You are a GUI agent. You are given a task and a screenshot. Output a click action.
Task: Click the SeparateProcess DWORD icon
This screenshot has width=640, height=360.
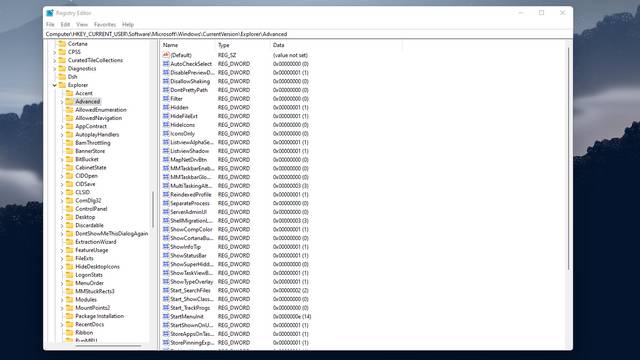(166, 203)
